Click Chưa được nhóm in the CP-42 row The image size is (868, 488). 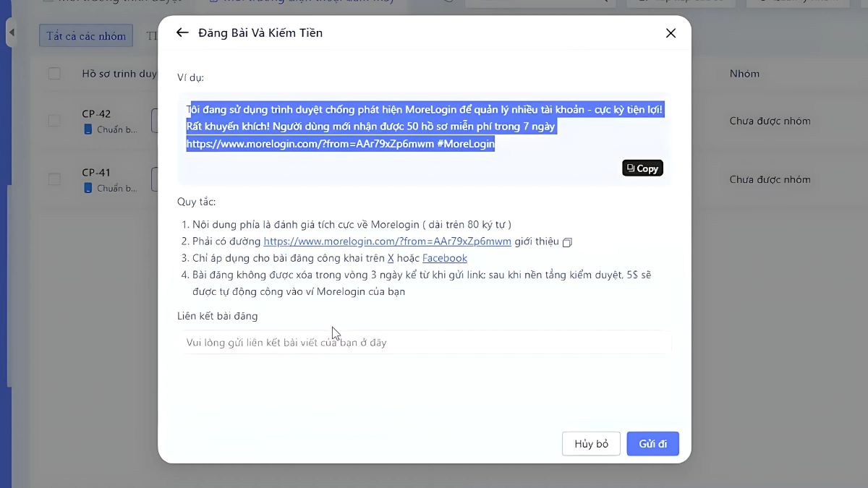(770, 121)
